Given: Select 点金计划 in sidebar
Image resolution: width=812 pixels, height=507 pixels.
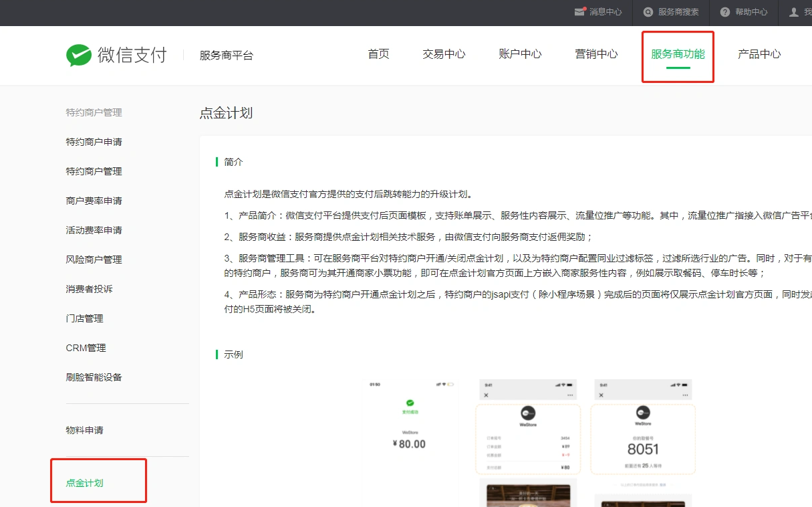Looking at the screenshot, I should (x=85, y=483).
